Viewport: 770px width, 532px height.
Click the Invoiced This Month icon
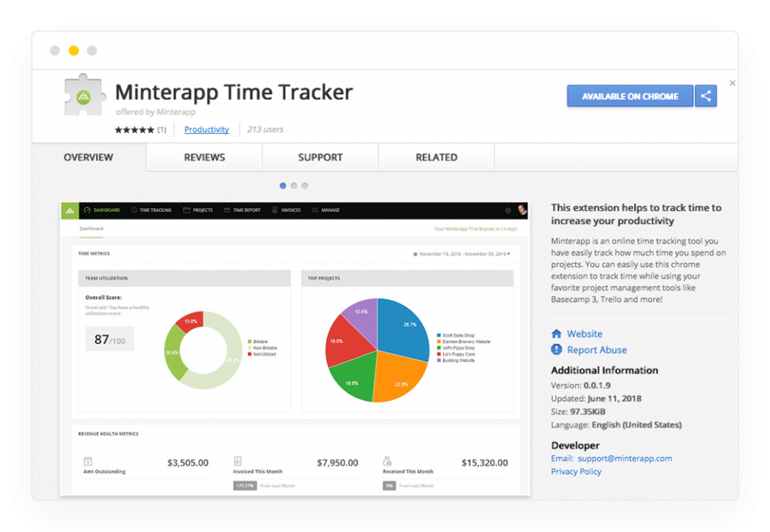click(x=238, y=461)
